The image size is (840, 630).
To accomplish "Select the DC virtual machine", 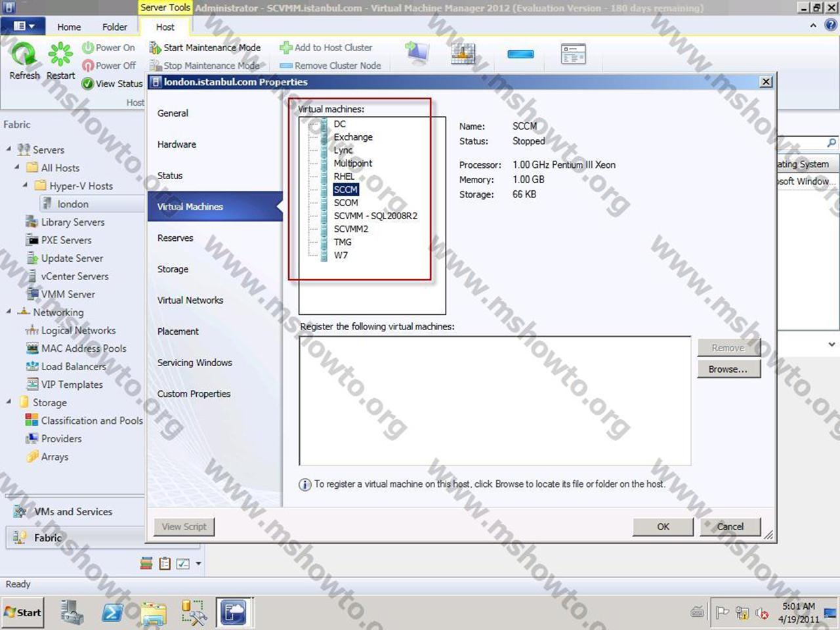I will (x=339, y=124).
